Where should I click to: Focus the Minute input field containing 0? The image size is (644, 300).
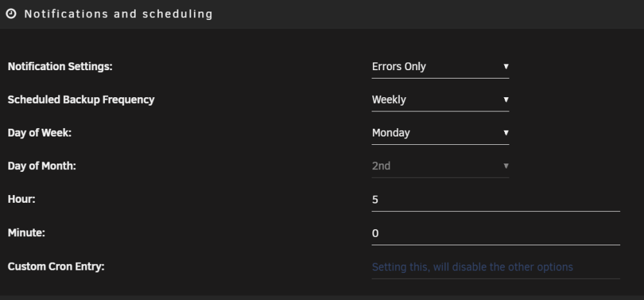pyautogui.click(x=496, y=234)
